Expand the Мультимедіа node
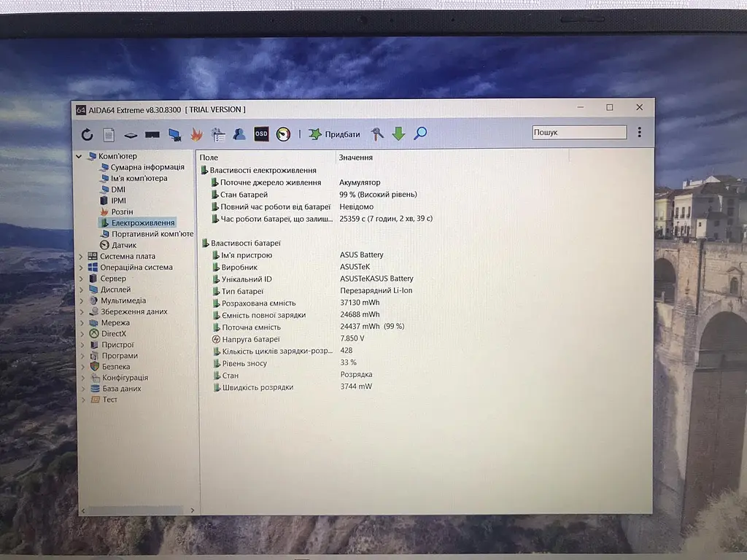 [x=82, y=301]
